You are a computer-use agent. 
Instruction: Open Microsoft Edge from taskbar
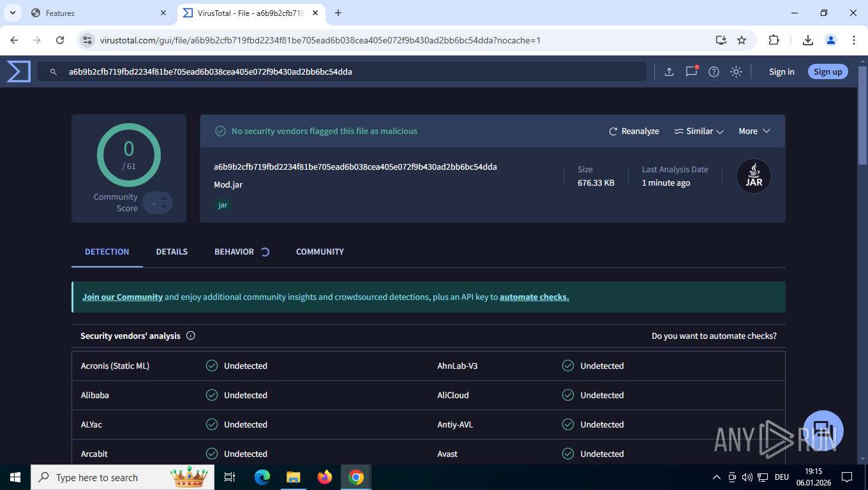point(262,477)
